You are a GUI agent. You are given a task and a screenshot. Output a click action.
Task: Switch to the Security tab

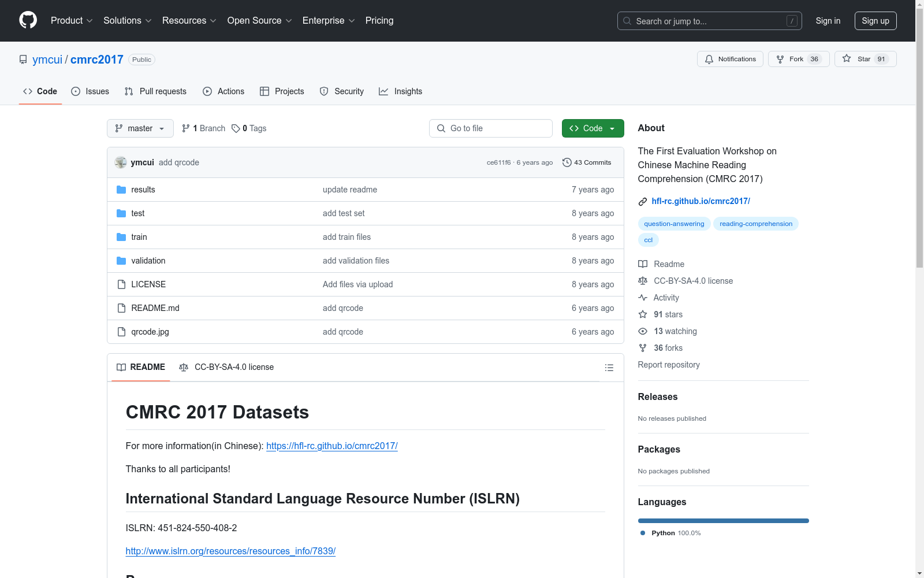click(x=342, y=91)
